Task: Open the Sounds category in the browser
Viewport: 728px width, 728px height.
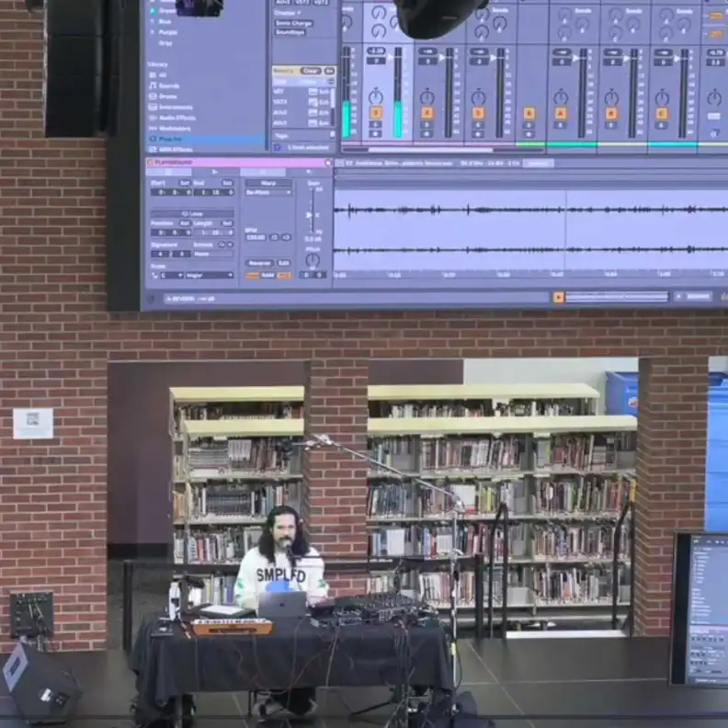Action: click(168, 85)
